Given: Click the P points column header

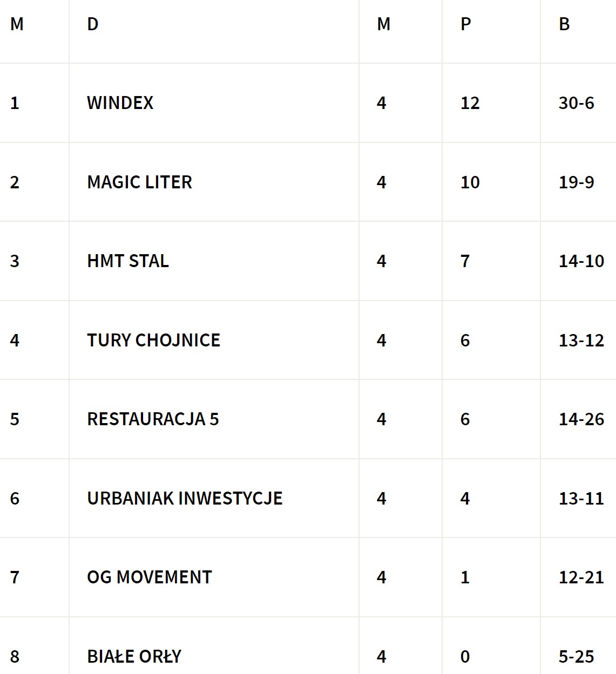Looking at the screenshot, I should coord(465,24).
